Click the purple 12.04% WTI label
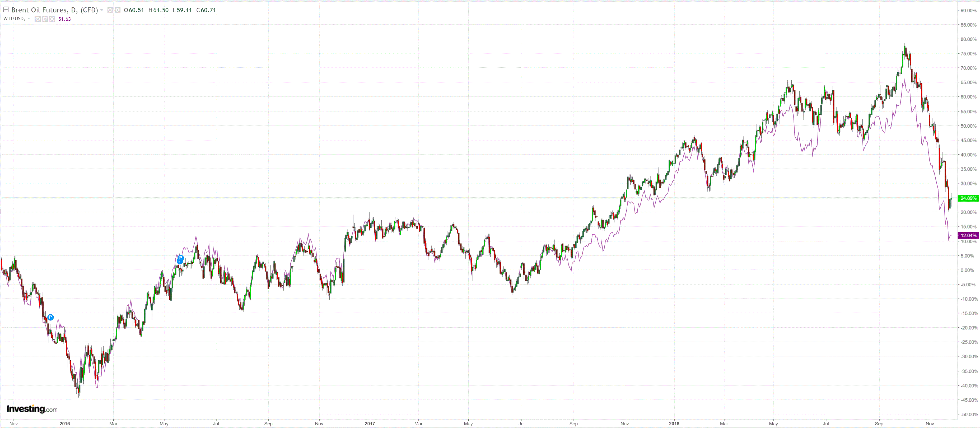Viewport: 980px width, 428px height. point(968,235)
